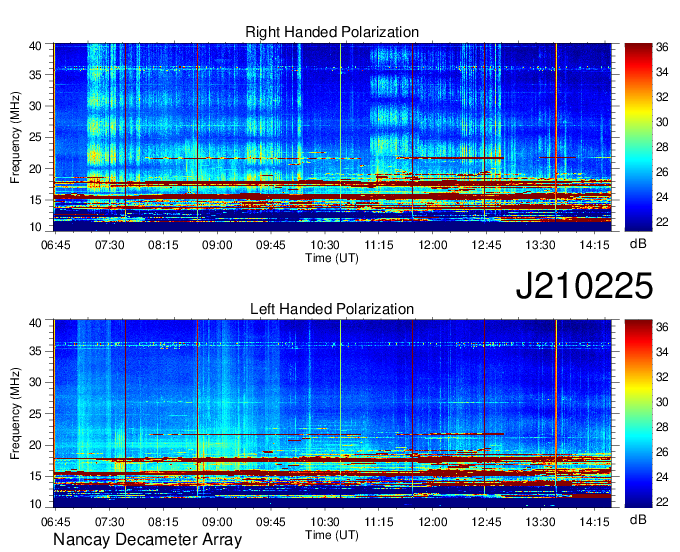Click the 12:45 time tick of Left Handed plot
Image resolution: width=680 pixels, height=552 pixels.
coord(486,522)
